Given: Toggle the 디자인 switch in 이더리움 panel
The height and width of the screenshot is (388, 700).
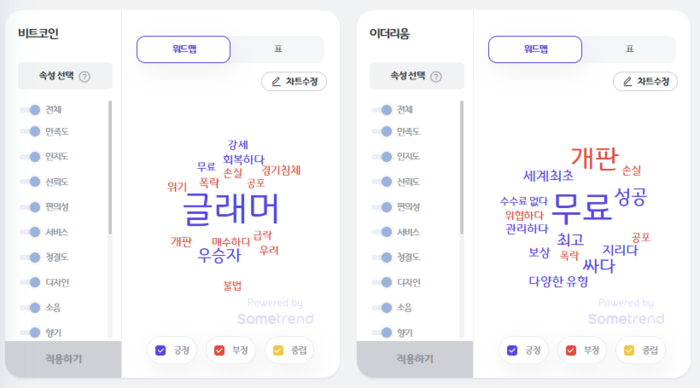Looking at the screenshot, I should tap(382, 282).
